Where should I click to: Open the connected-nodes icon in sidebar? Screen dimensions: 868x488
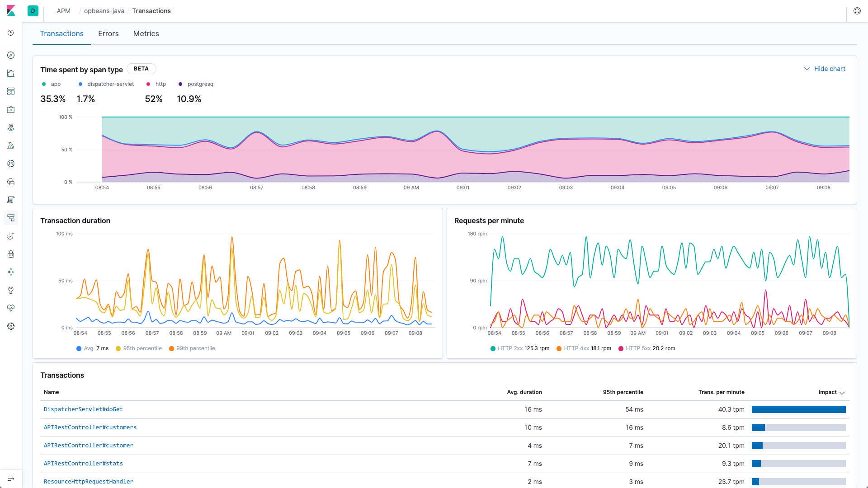pos(11,272)
